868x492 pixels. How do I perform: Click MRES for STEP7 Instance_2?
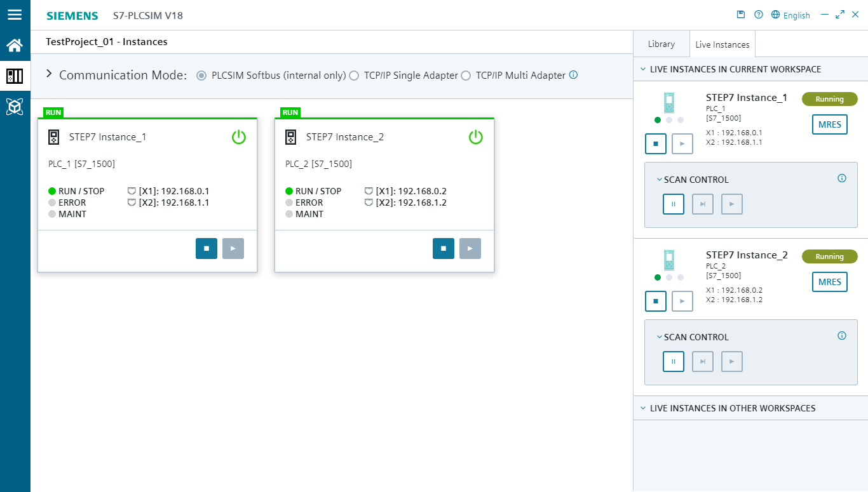click(829, 282)
